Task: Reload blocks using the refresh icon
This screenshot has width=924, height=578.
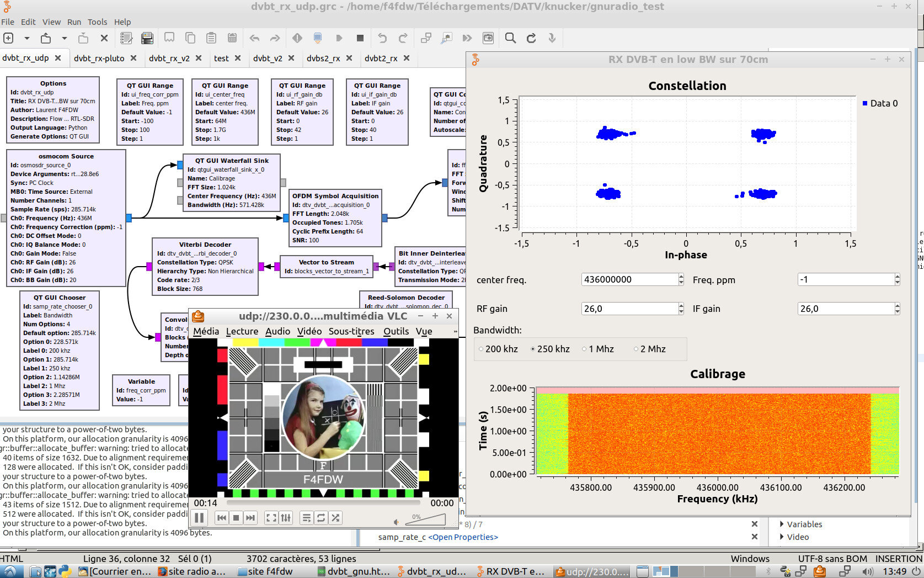Action: coord(531,38)
